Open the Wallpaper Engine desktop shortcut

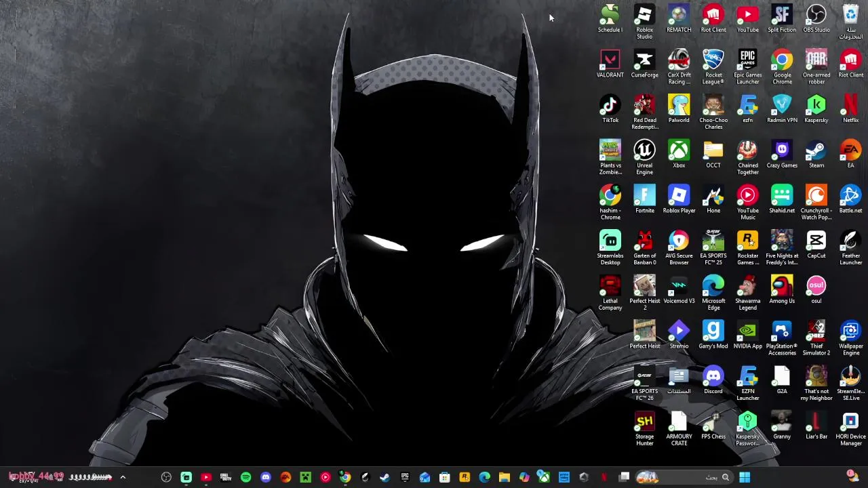pos(850,338)
